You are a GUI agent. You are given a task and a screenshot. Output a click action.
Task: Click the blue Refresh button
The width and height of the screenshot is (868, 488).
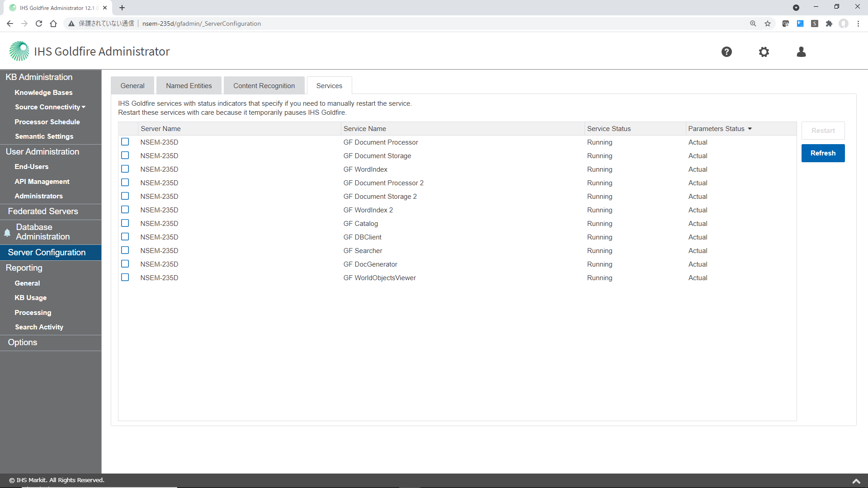tap(823, 153)
